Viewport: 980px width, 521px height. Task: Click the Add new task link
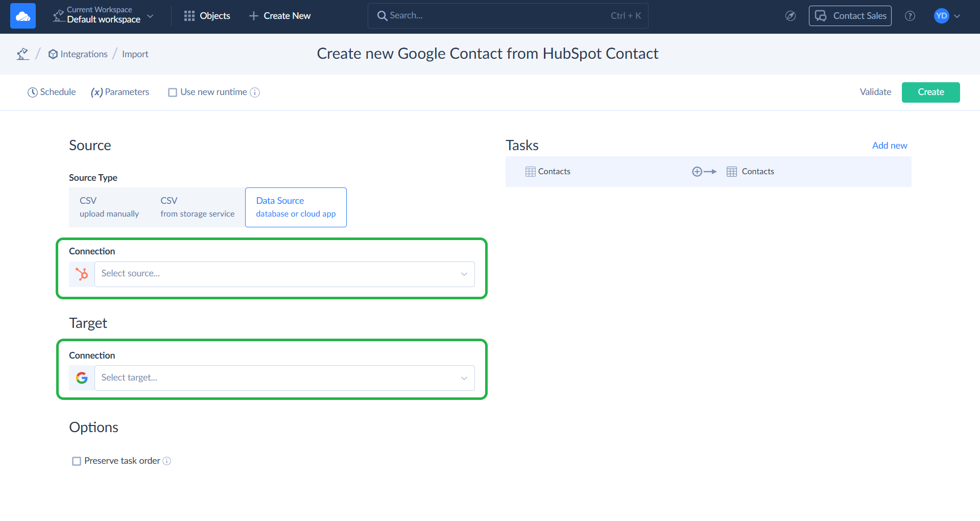(889, 146)
